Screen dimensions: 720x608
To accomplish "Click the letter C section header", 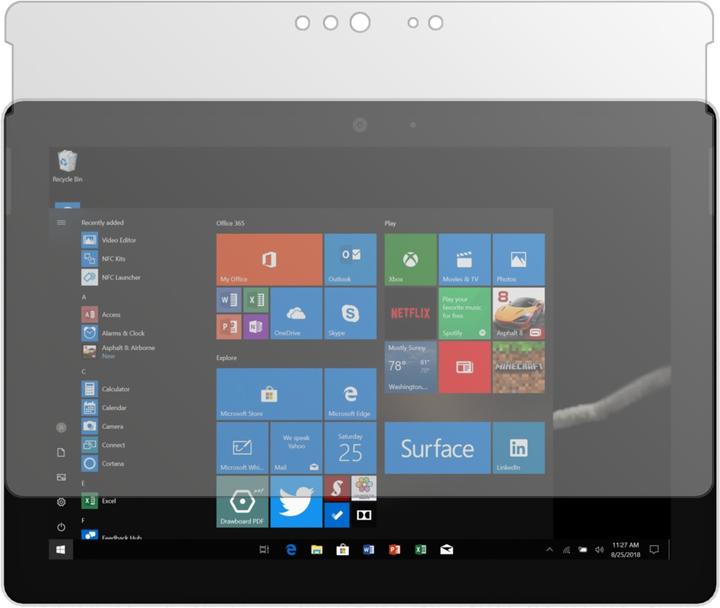I will click(x=84, y=372).
